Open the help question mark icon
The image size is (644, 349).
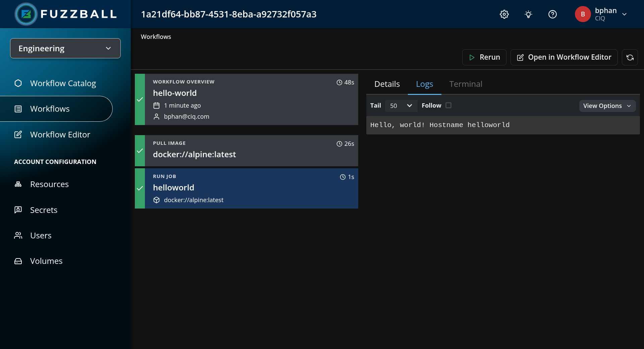tap(552, 14)
